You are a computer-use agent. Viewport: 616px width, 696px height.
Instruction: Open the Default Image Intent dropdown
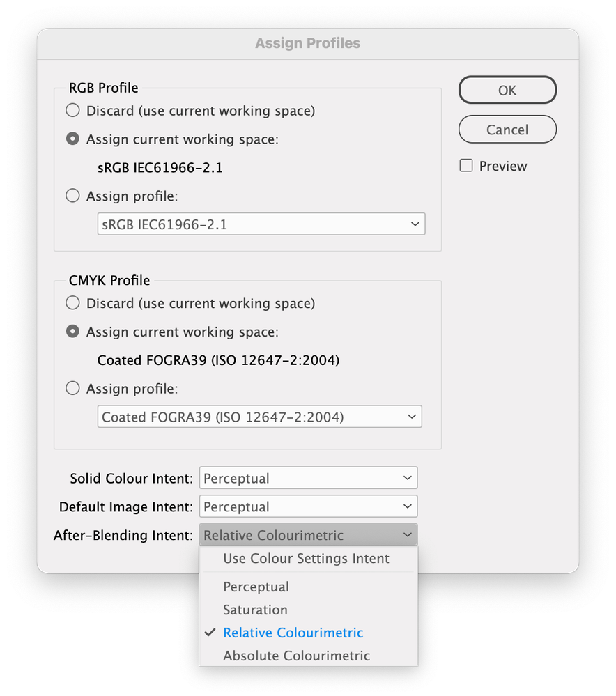[x=309, y=506]
